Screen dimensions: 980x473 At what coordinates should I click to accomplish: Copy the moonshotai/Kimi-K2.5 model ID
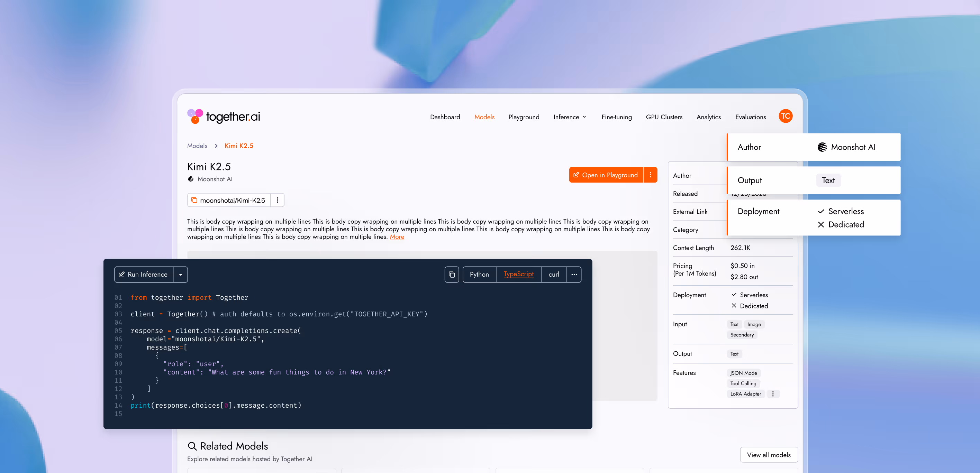tap(194, 200)
